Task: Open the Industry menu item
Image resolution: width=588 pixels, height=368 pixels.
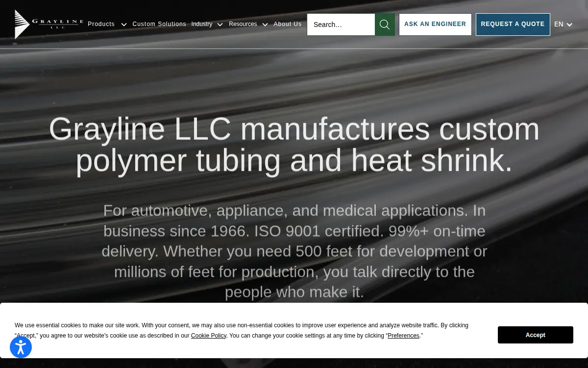Action: pos(202,24)
